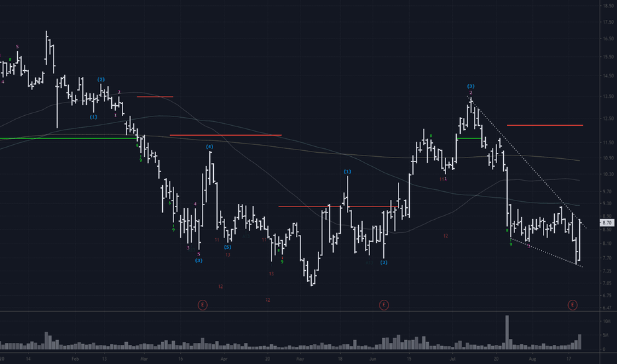
Task: Click the 18.50 price axis label
Action: [x=608, y=6]
